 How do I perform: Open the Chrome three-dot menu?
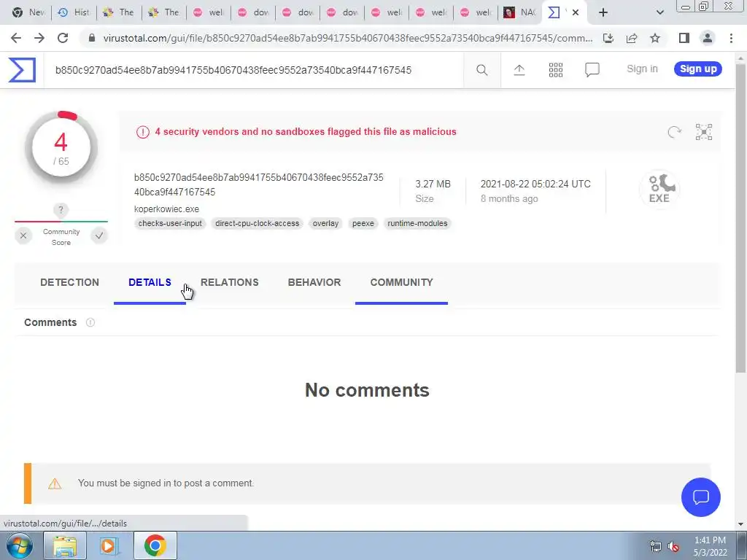pyautogui.click(x=731, y=38)
